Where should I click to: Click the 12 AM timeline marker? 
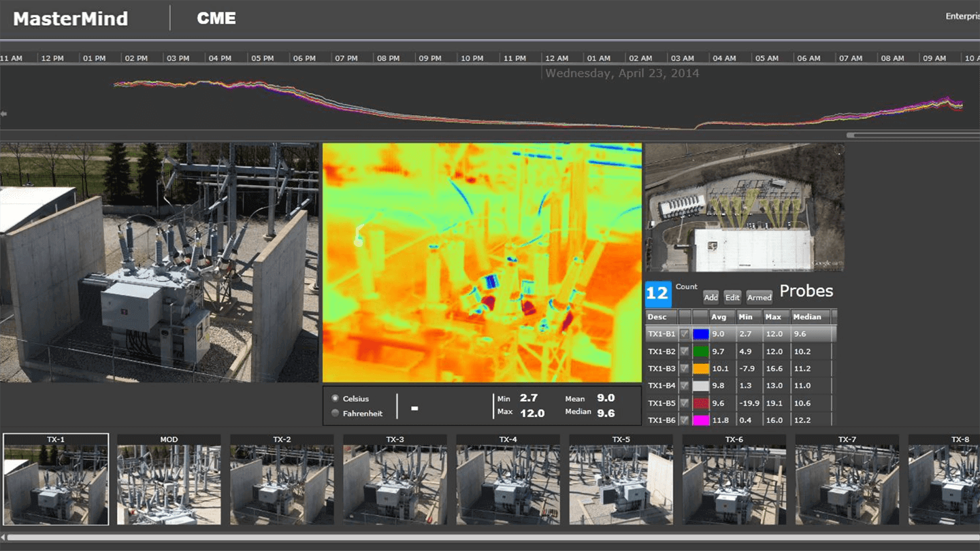coord(557,59)
